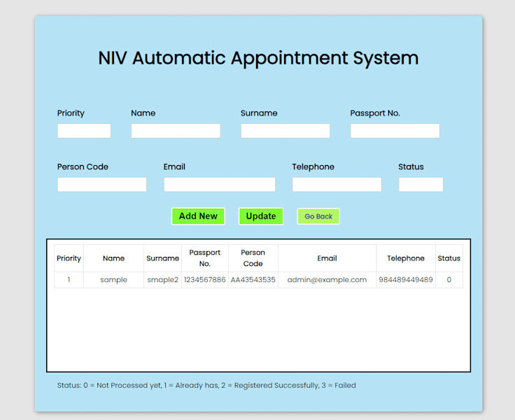Image resolution: width=515 pixels, height=420 pixels.
Task: Select person code cell 'AA43543535'
Action: (253, 280)
